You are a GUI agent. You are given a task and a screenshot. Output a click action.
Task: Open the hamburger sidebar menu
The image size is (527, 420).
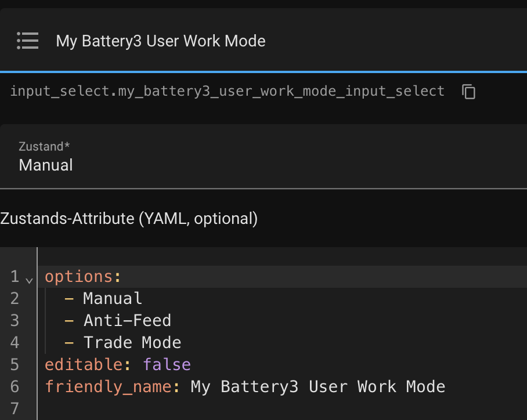click(x=27, y=41)
